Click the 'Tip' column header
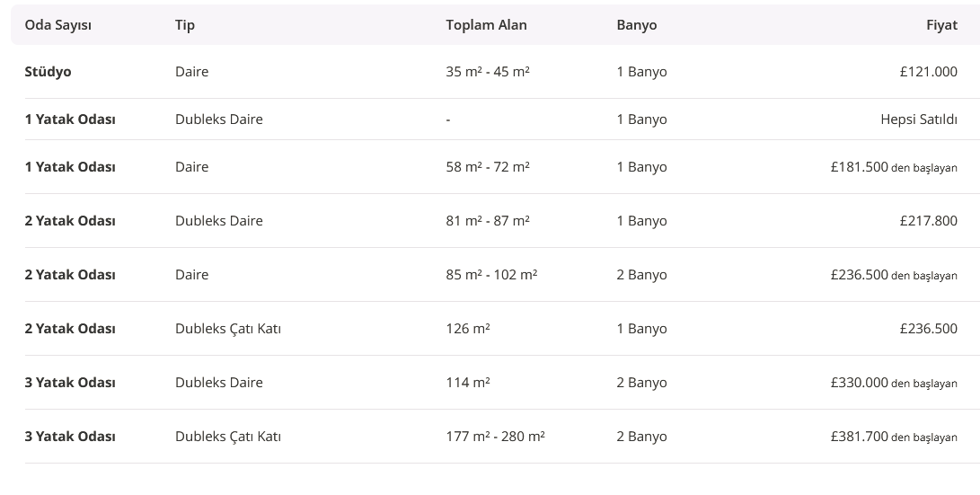Viewport: 980px width, 495px height. pyautogui.click(x=185, y=25)
